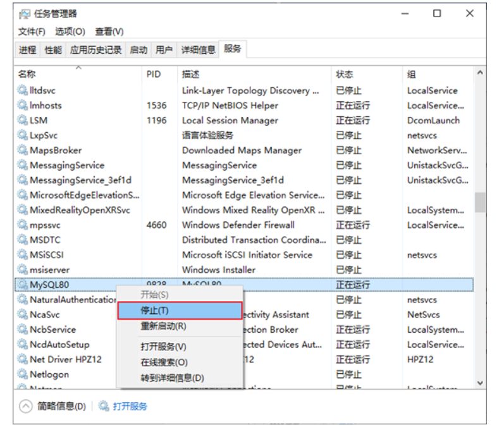
Task: Select the 服务 tab
Action: 232,49
